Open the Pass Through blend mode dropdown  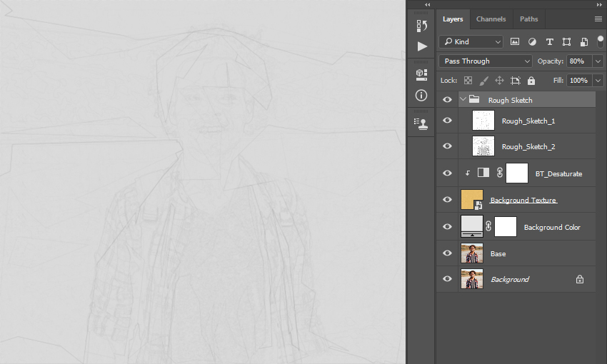click(486, 61)
